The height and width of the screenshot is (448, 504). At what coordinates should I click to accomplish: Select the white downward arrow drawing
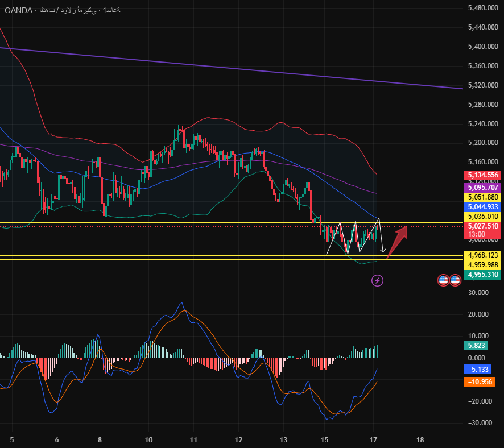pos(381,239)
